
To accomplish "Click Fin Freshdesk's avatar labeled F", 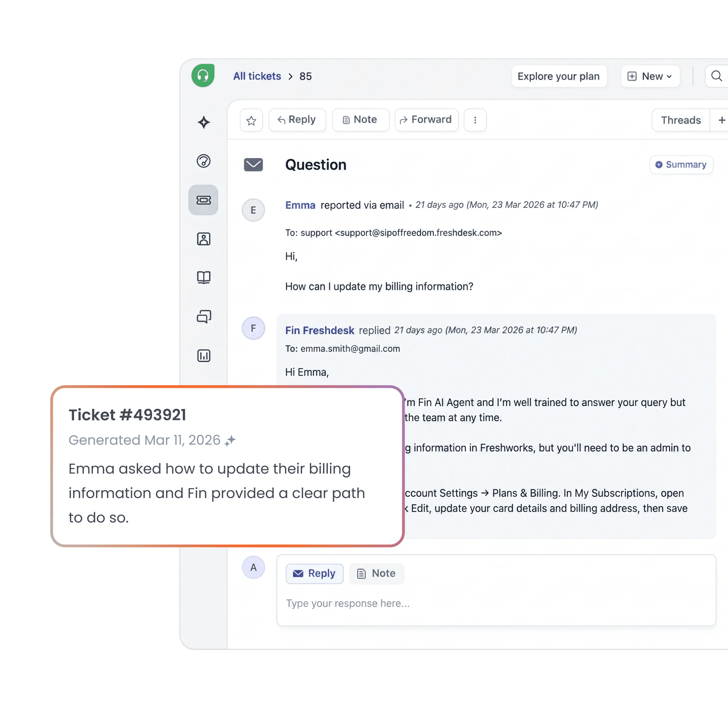I will (253, 328).
